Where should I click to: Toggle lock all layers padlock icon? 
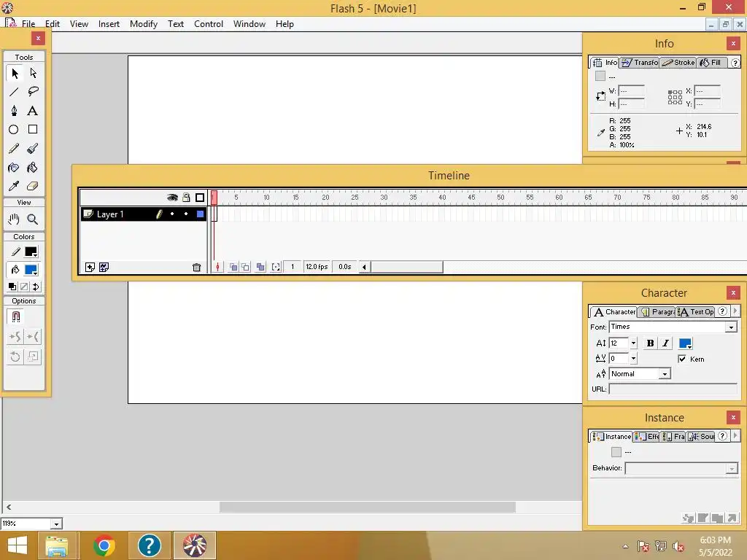pyautogui.click(x=186, y=197)
